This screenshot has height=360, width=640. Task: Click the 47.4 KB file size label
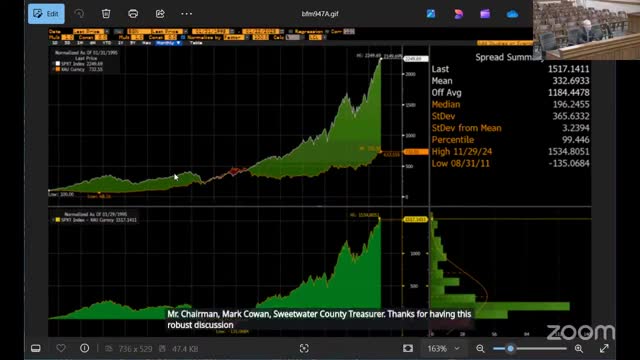pyautogui.click(x=185, y=349)
